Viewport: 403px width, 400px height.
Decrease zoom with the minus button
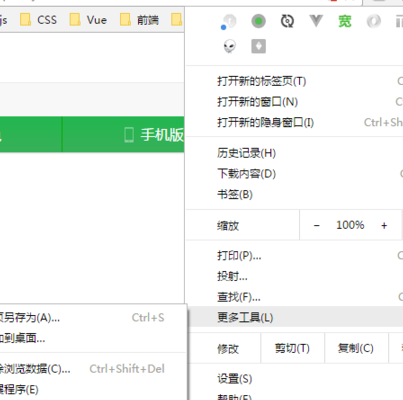coord(317,226)
